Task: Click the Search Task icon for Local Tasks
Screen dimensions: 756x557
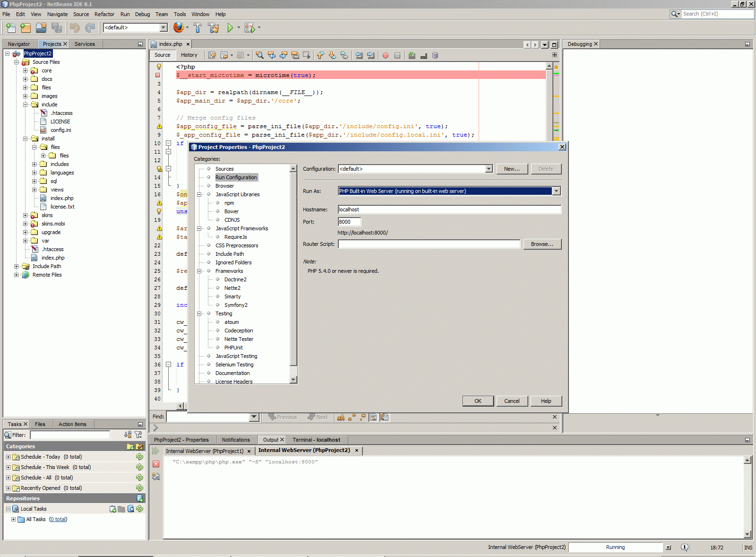Action: 131,509
